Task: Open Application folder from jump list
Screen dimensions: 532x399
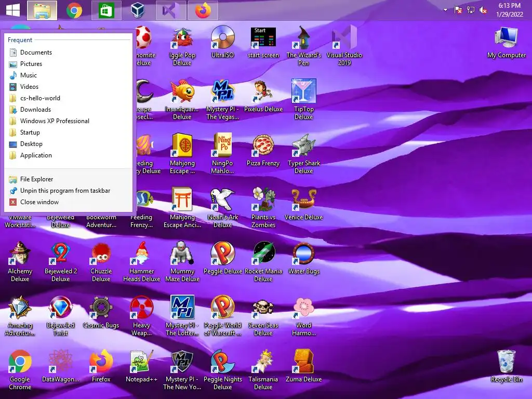Action: pyautogui.click(x=68, y=155)
